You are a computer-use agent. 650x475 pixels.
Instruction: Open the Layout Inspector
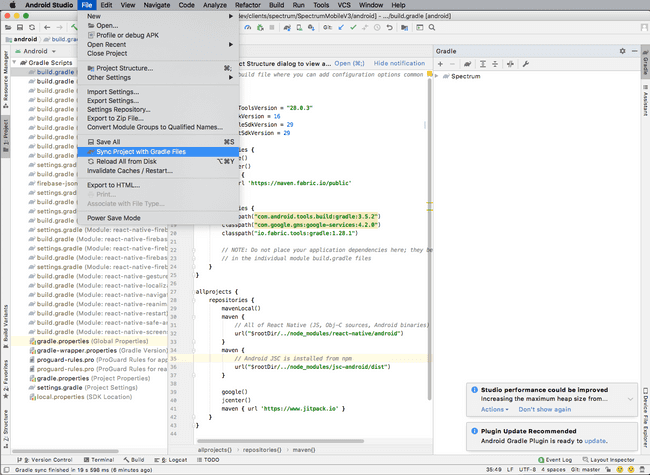(x=608, y=460)
